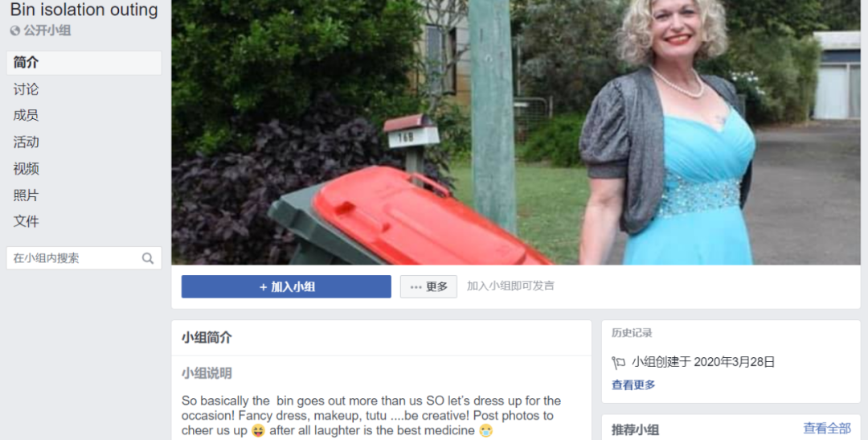Click the plus icon on 加入小组 button
Screen dimensions: 868x440
coord(264,287)
